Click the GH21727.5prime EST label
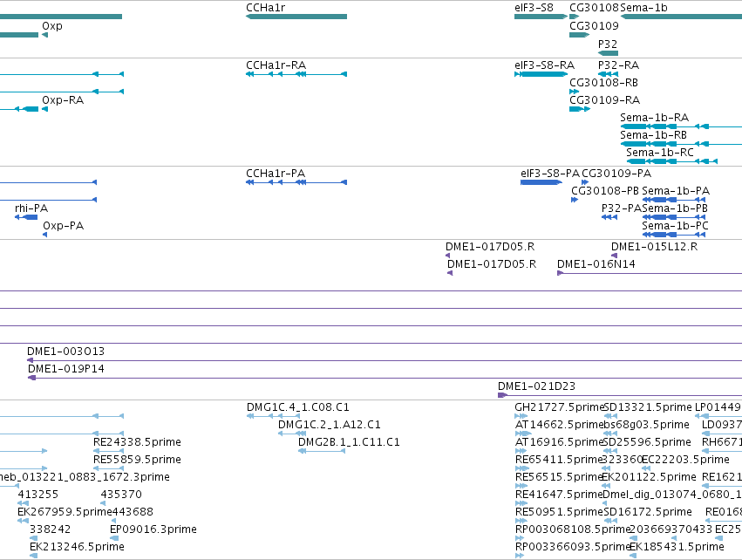Screen dimensions: 742x560 (x=560, y=407)
